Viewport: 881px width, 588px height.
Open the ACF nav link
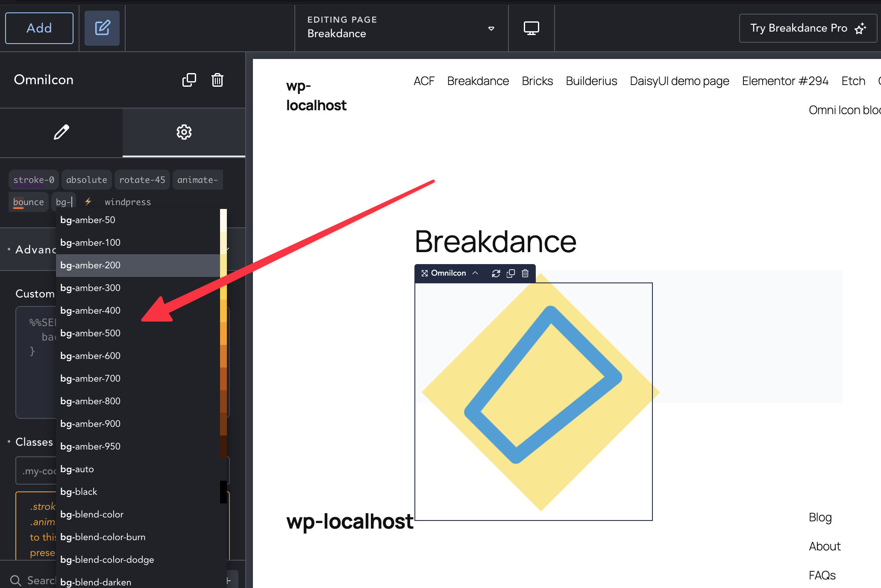coord(424,81)
